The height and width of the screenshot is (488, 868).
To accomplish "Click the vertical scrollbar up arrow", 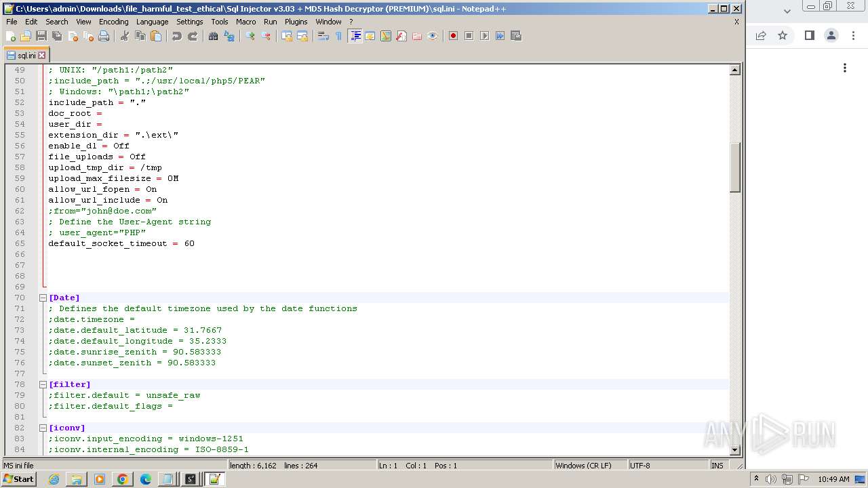I will (x=734, y=70).
